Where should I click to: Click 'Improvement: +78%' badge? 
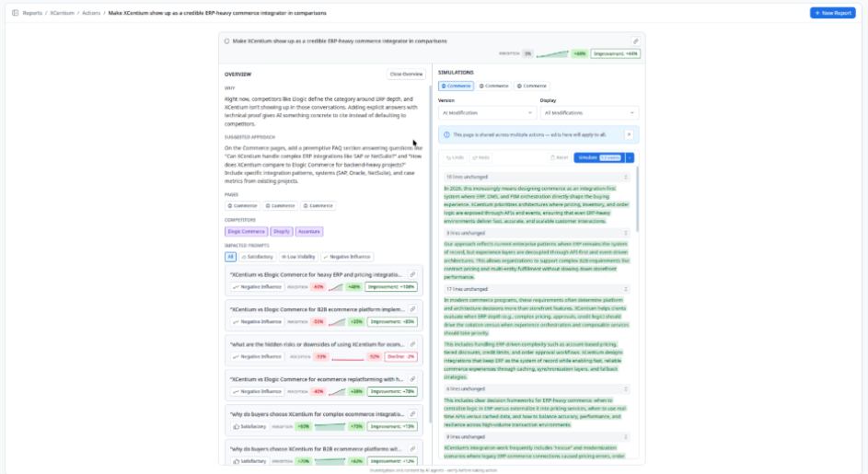392,391
